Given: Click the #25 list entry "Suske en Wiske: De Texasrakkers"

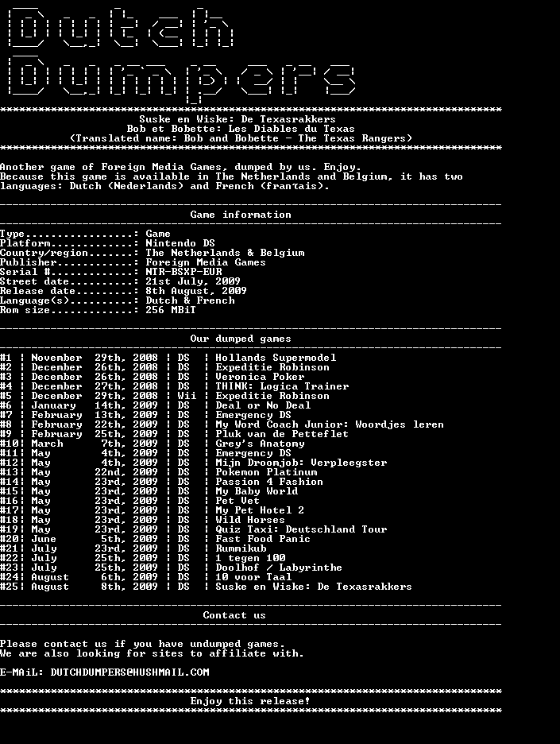Looking at the screenshot, I should (x=314, y=587).
